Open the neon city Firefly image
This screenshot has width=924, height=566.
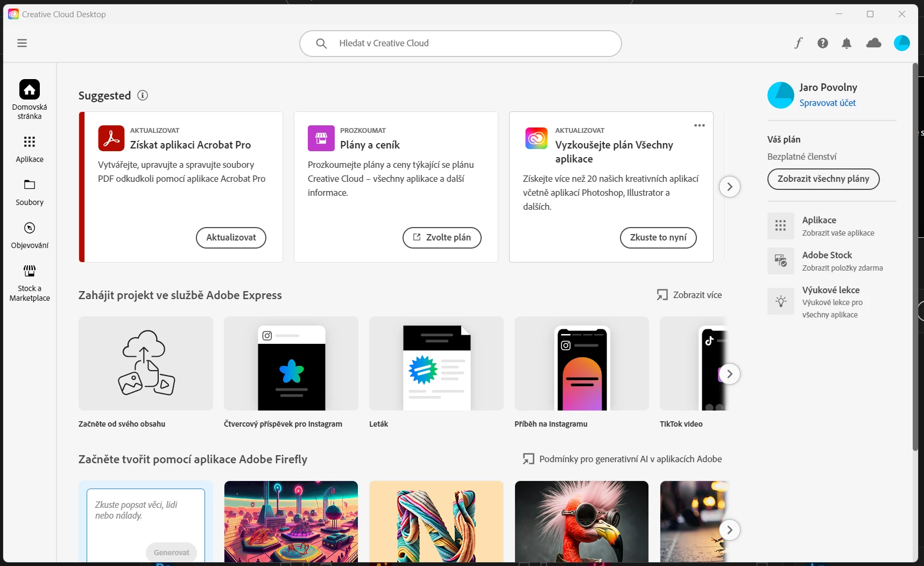pyautogui.click(x=291, y=521)
